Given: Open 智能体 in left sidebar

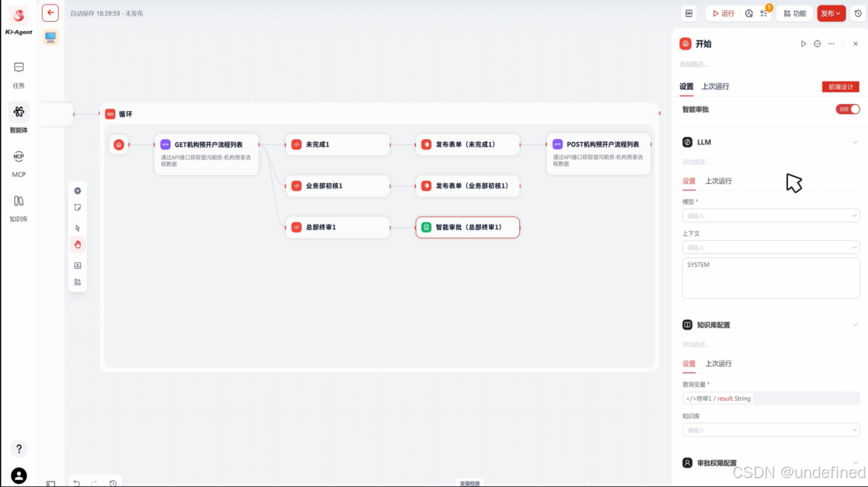Looking at the screenshot, I should (x=18, y=118).
